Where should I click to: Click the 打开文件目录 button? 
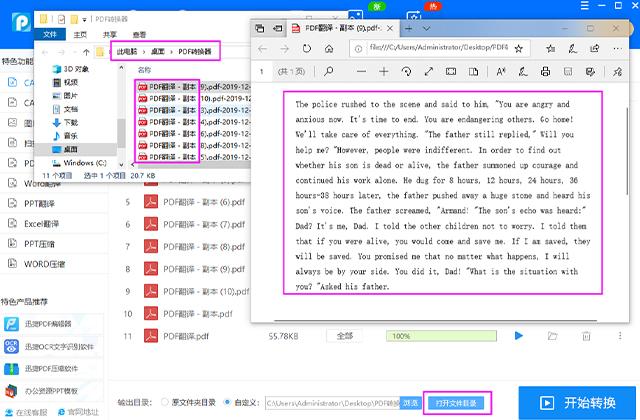tap(456, 403)
